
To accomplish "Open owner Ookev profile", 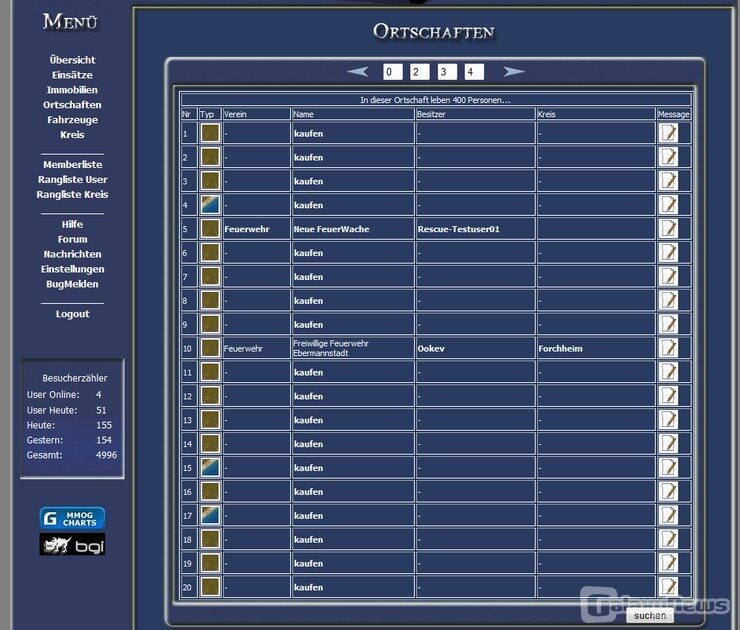I will coord(431,349).
